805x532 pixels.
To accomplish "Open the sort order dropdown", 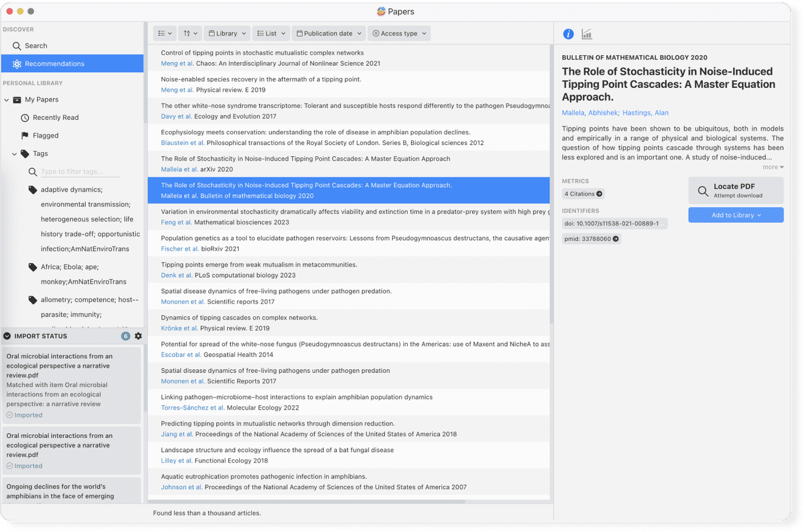I will coord(190,33).
